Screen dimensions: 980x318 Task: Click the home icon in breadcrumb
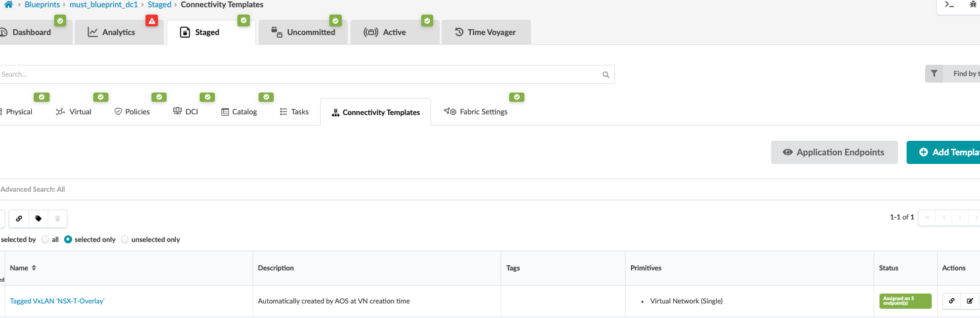[9, 5]
